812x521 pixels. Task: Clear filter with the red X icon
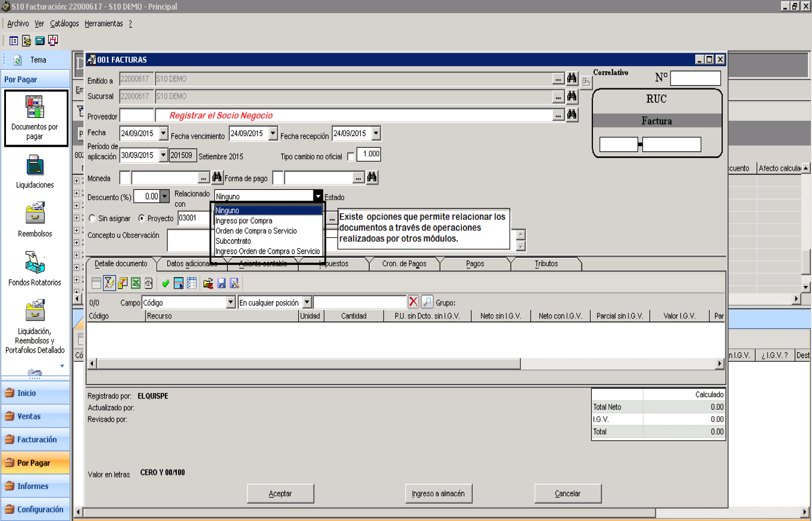tap(413, 302)
